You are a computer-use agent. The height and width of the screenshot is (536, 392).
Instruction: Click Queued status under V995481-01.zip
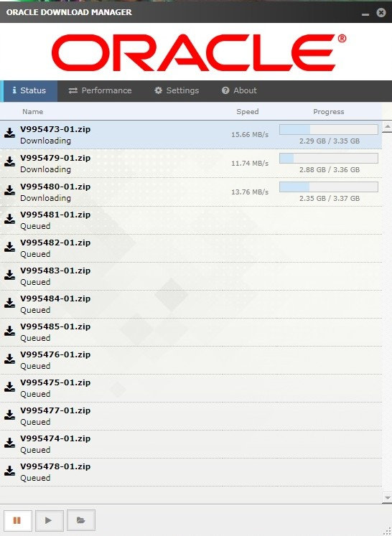tap(35, 226)
